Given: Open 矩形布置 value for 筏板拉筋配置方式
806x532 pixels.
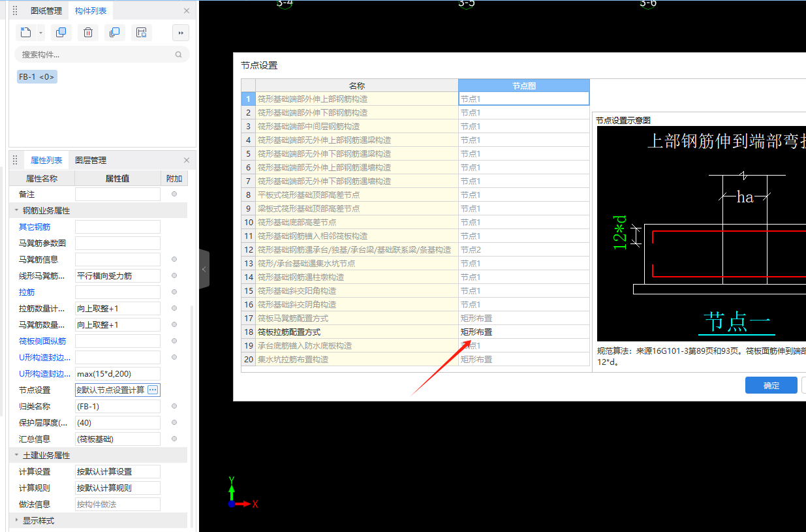Looking at the screenshot, I should tap(524, 332).
